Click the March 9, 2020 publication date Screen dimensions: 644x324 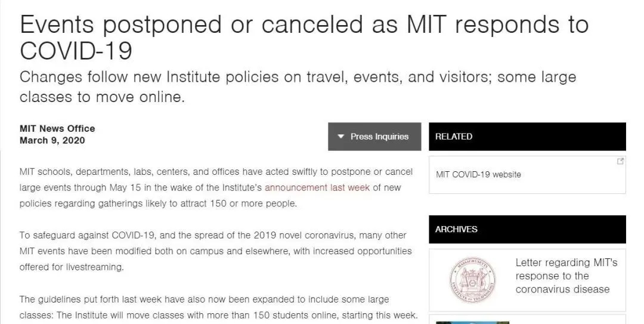[x=52, y=141]
